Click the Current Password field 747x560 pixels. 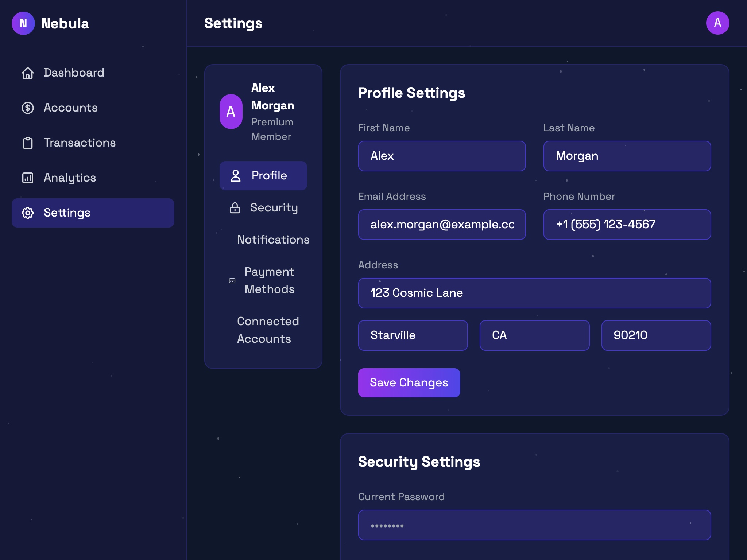point(534,525)
